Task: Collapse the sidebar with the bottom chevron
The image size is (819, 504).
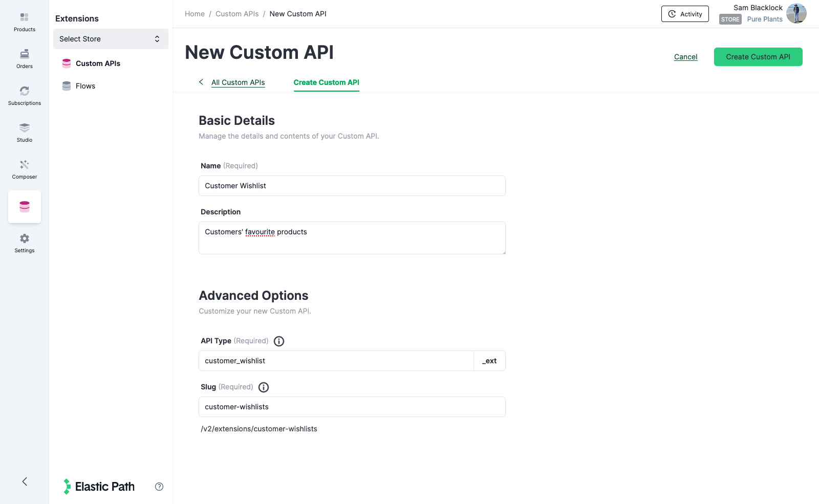Action: [x=25, y=481]
